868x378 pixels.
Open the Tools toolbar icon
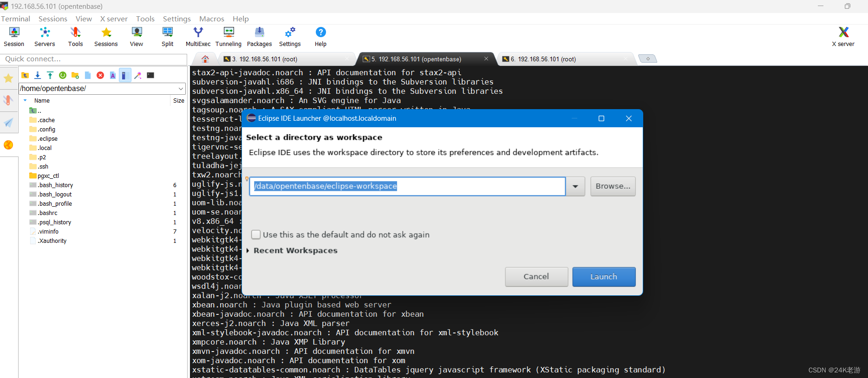click(x=75, y=37)
